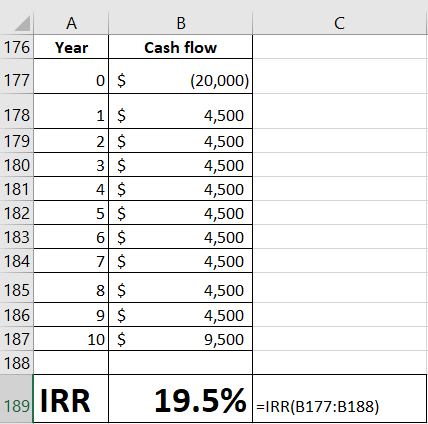Select the 4,500 cash flow for year 6

click(x=181, y=237)
